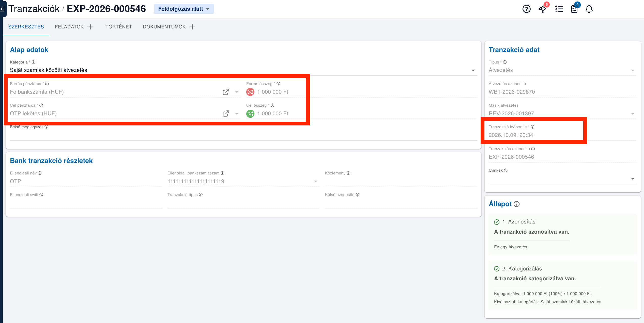The image size is (644, 323).
Task: Expand Ellenoldali bankszámlaszám dropdown
Action: (x=316, y=181)
